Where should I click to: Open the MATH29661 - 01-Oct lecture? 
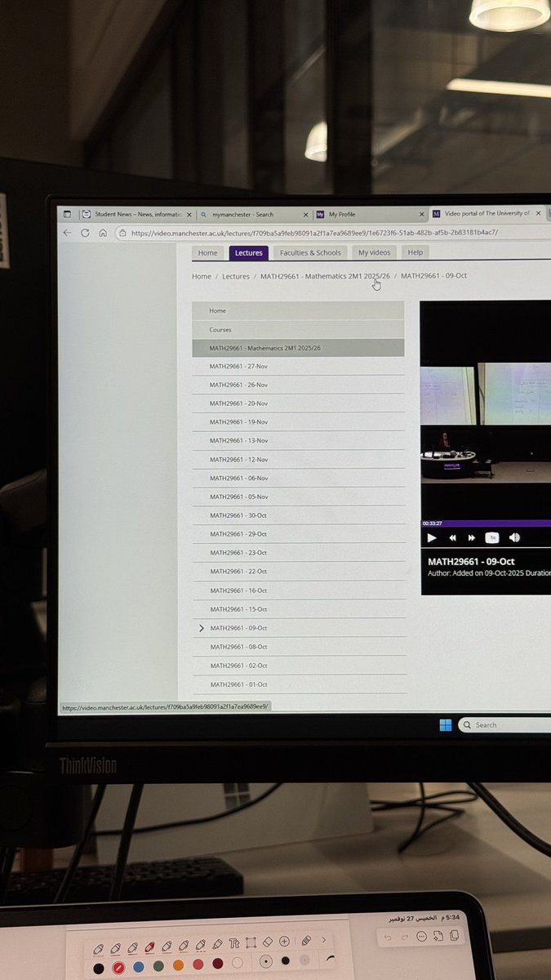click(x=300, y=684)
